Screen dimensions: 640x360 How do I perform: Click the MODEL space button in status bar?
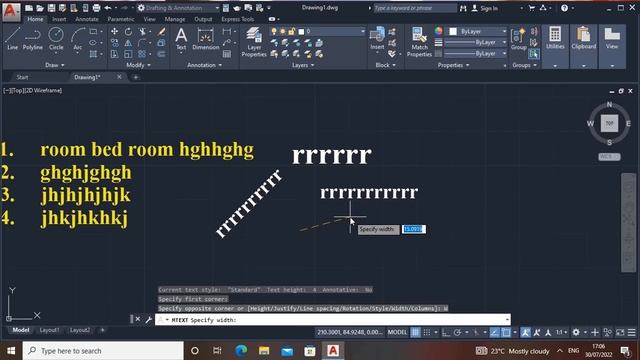tap(398, 332)
